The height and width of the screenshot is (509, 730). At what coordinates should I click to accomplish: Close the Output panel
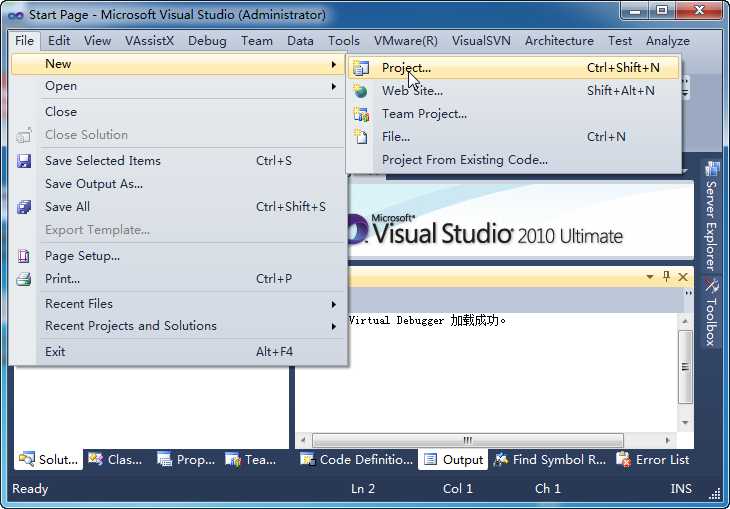point(683,277)
